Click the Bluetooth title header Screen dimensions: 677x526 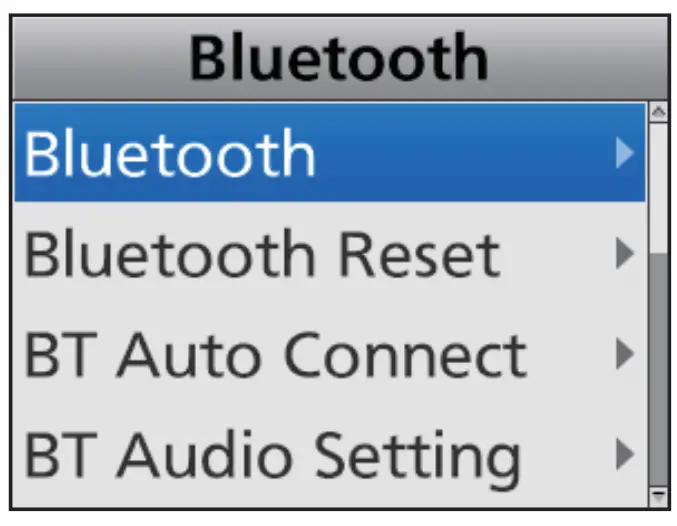(x=338, y=58)
